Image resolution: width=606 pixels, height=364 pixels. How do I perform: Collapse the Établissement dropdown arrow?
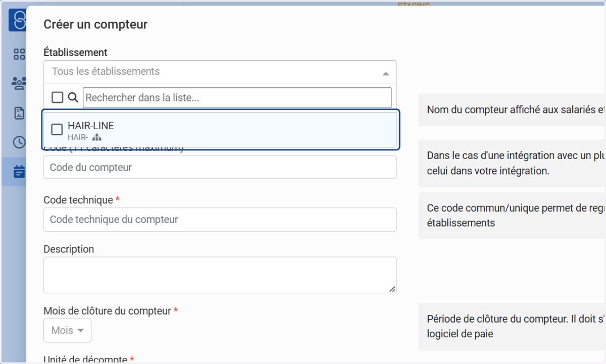386,74
